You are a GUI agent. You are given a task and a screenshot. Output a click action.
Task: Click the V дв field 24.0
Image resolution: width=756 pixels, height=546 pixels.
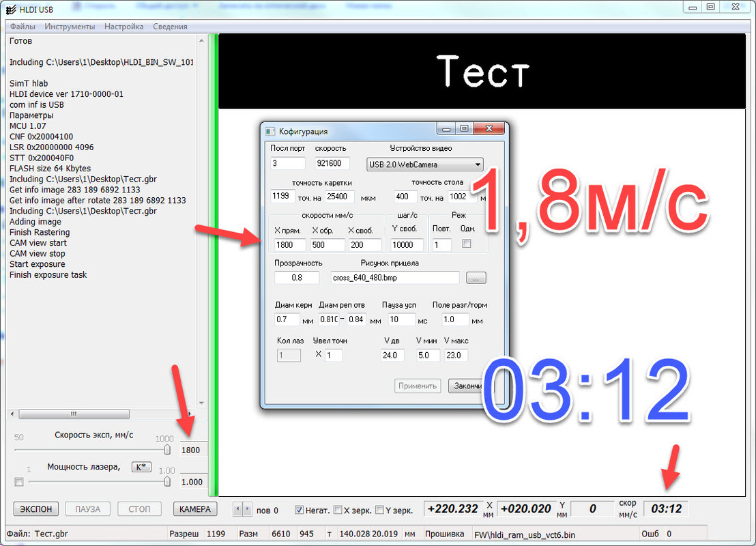[x=392, y=356]
